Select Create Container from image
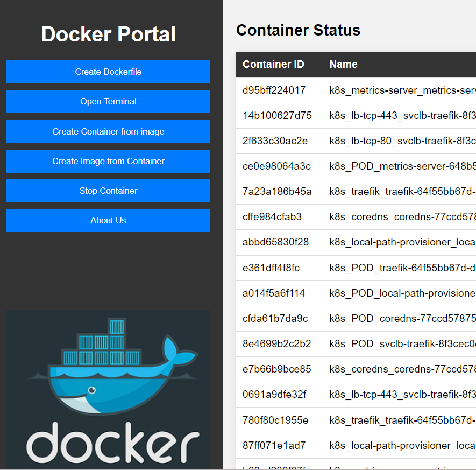The height and width of the screenshot is (470, 476). pyautogui.click(x=108, y=131)
